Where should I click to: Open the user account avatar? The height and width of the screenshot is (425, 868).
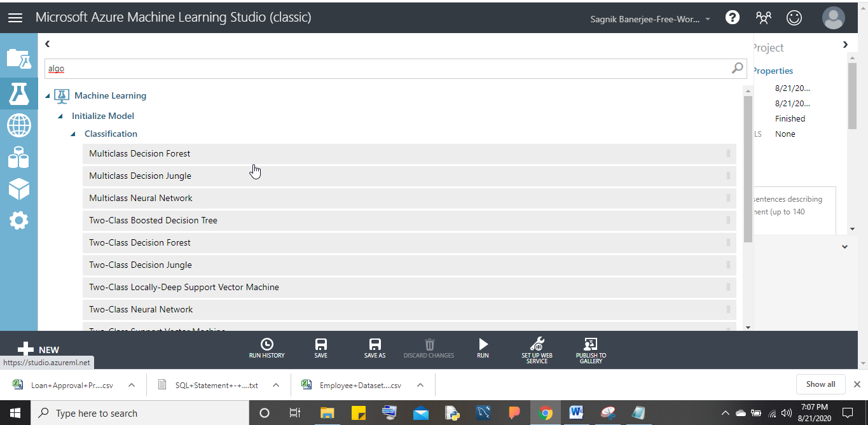tap(833, 18)
